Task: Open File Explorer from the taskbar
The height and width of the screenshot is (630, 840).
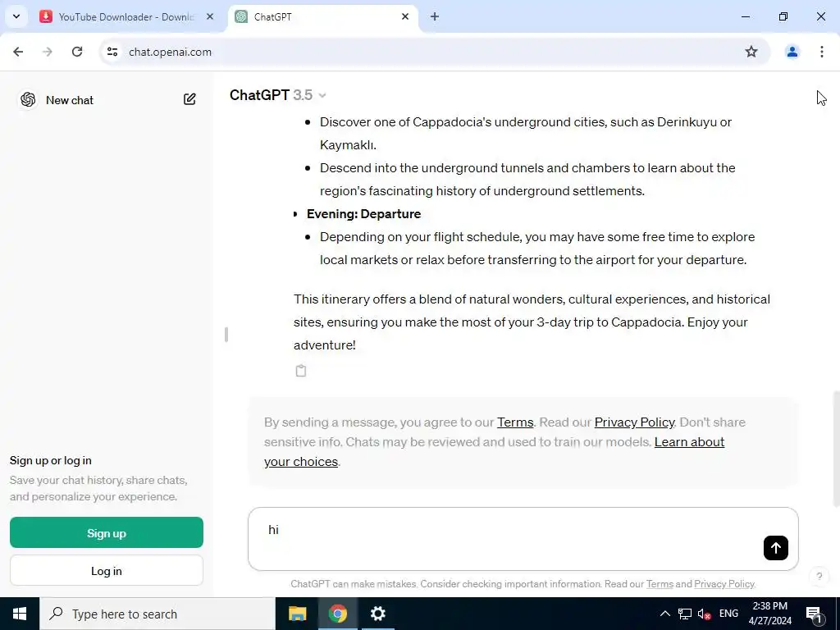Action: 297,614
